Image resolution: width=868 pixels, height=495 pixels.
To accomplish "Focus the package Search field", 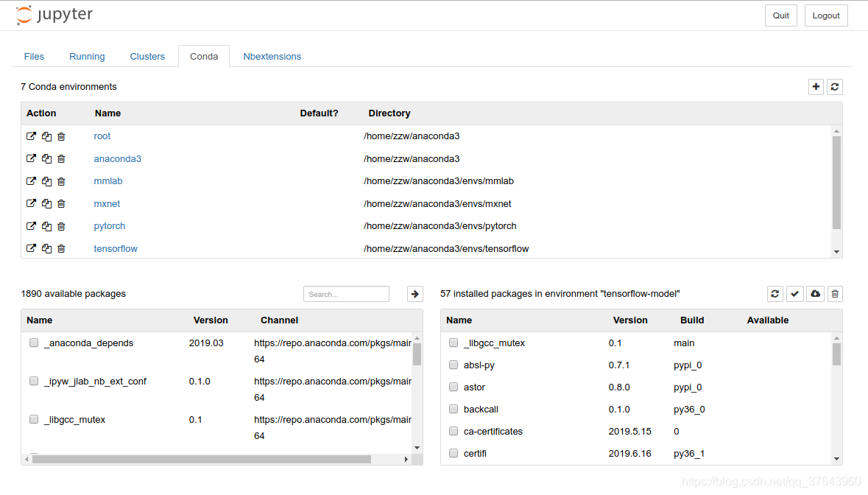I will pos(346,294).
